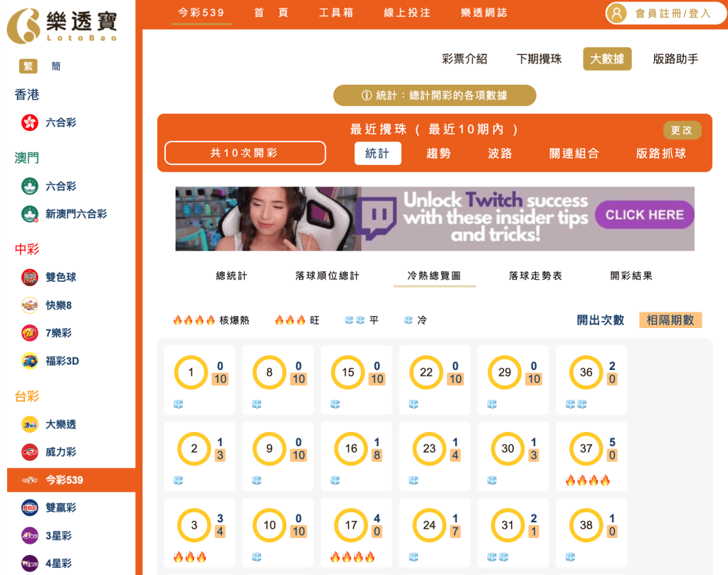Select the 香港六合彩 flag icon
728x575 pixels.
coord(28,122)
